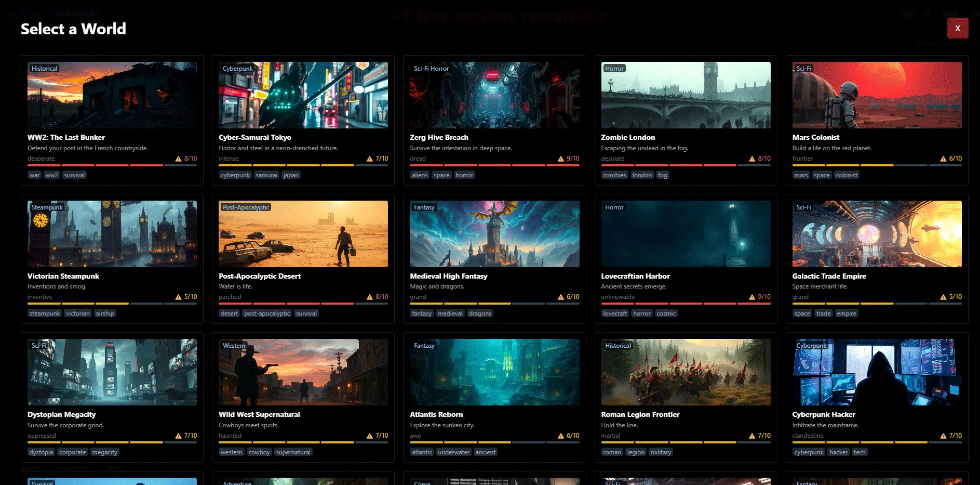This screenshot has height=485, width=980.
Task: Click the warning icon on Atlantis Reborn
Action: 561,436
